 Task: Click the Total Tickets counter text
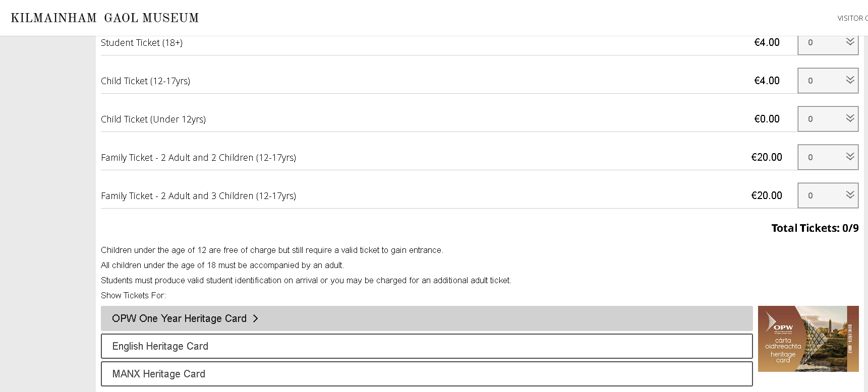(x=815, y=228)
